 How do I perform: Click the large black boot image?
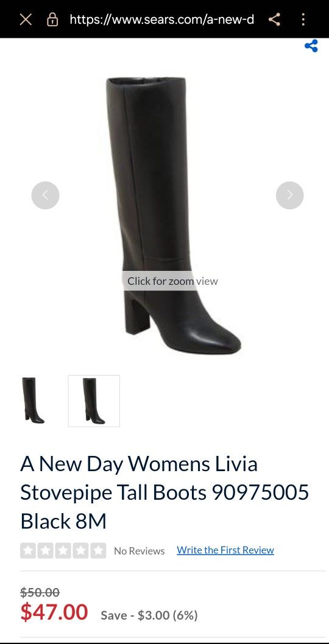click(173, 214)
